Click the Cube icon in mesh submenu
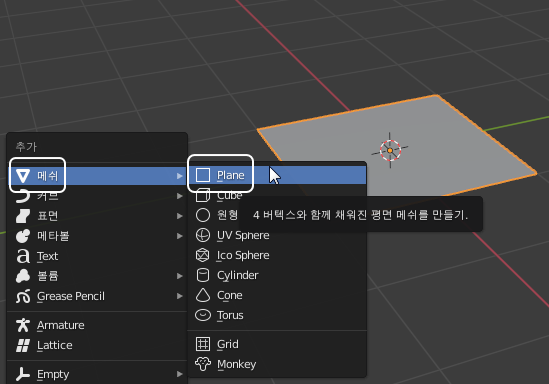Screen dimensions: 549x384 point(203,195)
